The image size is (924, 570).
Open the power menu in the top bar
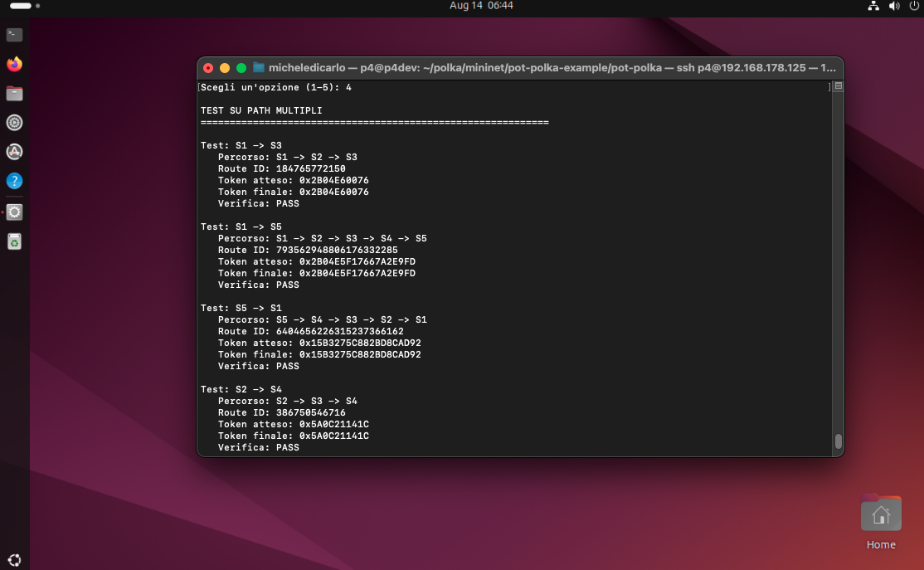coord(913,6)
